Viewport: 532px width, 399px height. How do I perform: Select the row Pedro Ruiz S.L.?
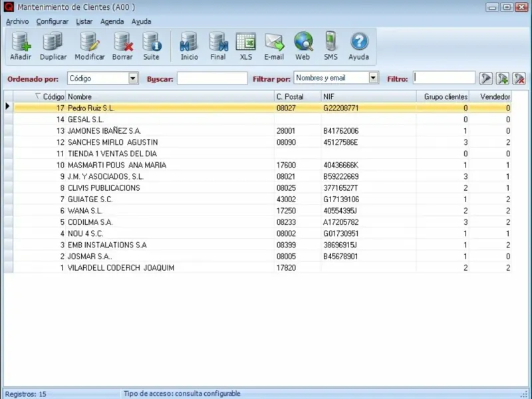point(262,108)
